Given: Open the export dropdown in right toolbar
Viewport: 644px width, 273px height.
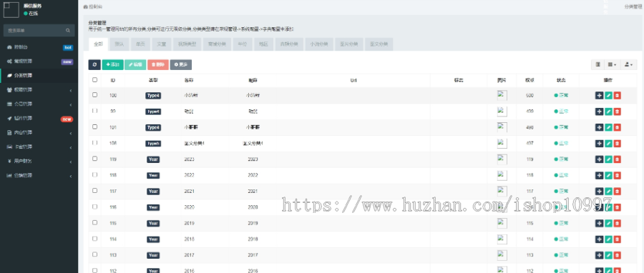Looking at the screenshot, I should 628,64.
